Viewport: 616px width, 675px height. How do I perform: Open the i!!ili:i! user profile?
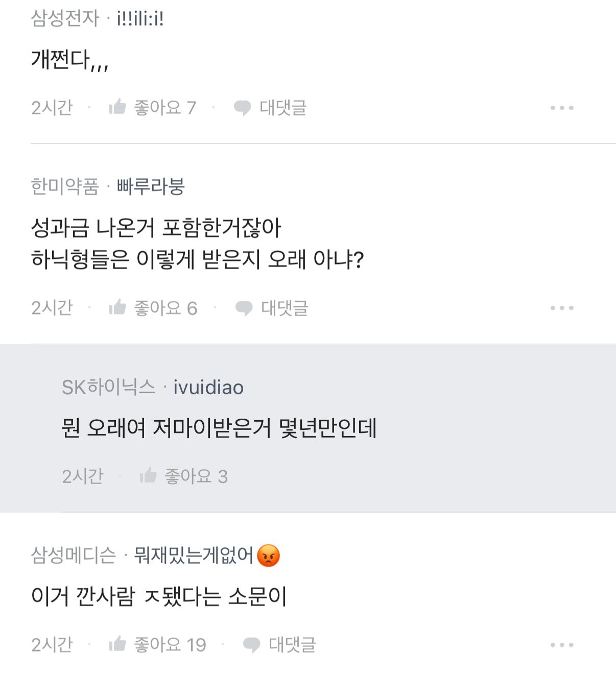(140, 19)
